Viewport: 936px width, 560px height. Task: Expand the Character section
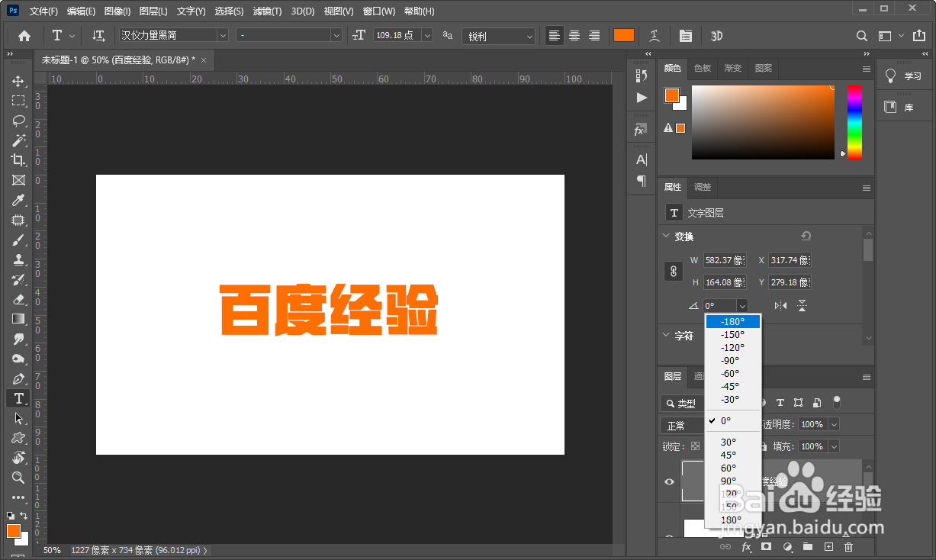pos(666,336)
